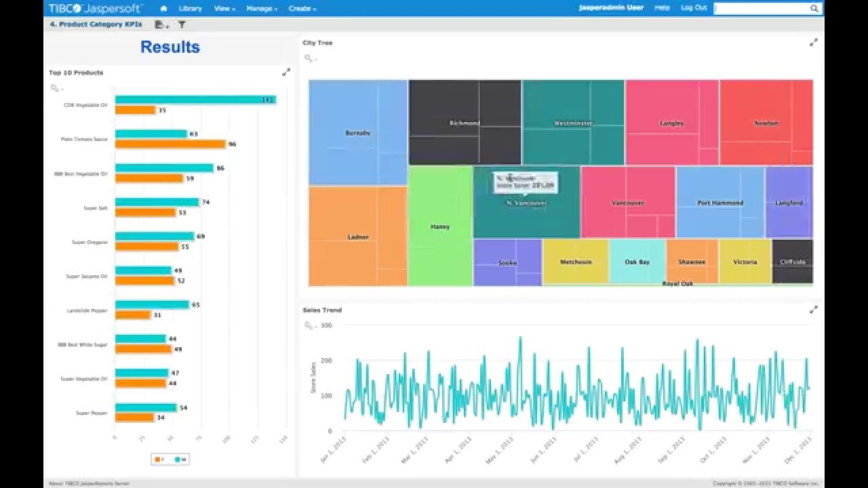The height and width of the screenshot is (488, 868).
Task: Click the teal Landslide Pepper bar
Action: click(x=152, y=304)
